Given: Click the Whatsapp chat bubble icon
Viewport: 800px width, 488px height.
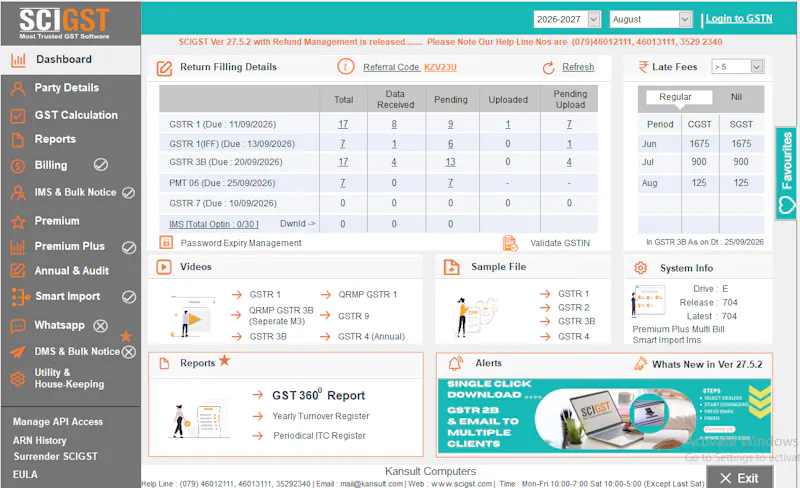Looking at the screenshot, I should point(18,326).
